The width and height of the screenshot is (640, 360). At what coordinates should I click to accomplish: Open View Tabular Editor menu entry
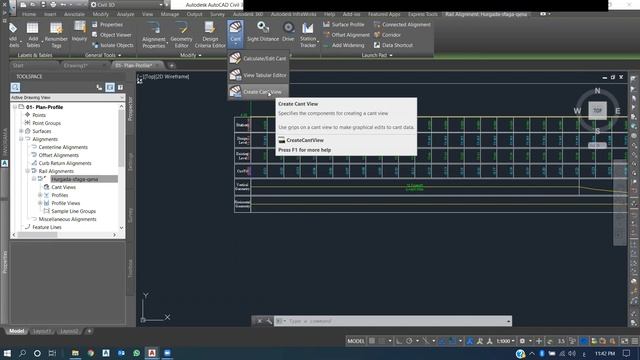pyautogui.click(x=258, y=75)
